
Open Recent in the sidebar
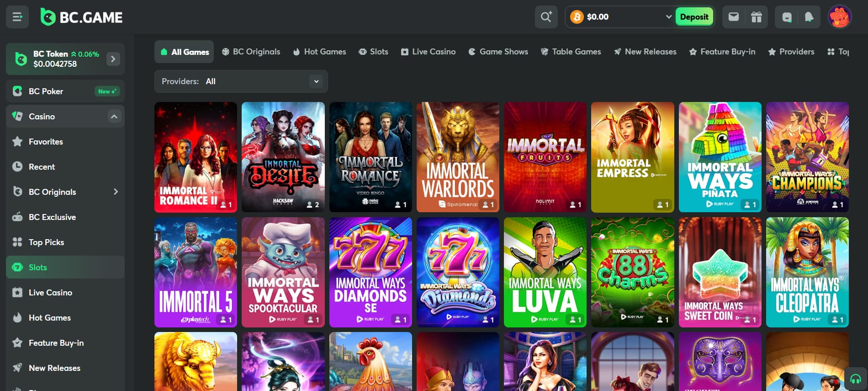pyautogui.click(x=65, y=167)
